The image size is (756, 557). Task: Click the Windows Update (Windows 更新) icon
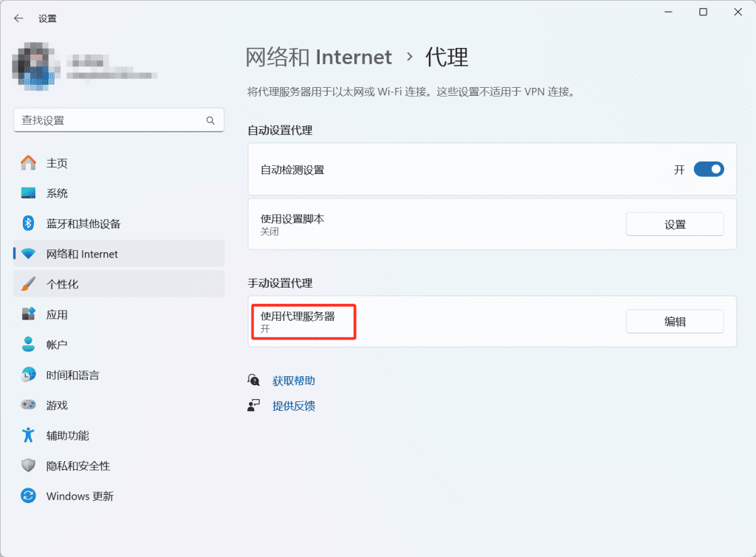point(28,496)
